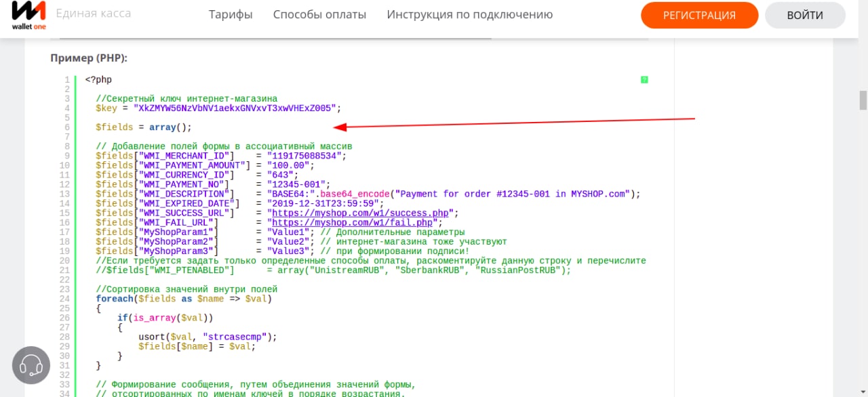Click the <?php opening tag

(x=98, y=80)
